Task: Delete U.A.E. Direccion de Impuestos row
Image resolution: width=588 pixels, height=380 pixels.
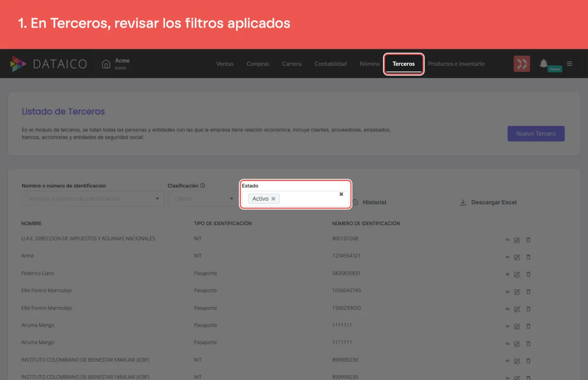Action: 528,239
